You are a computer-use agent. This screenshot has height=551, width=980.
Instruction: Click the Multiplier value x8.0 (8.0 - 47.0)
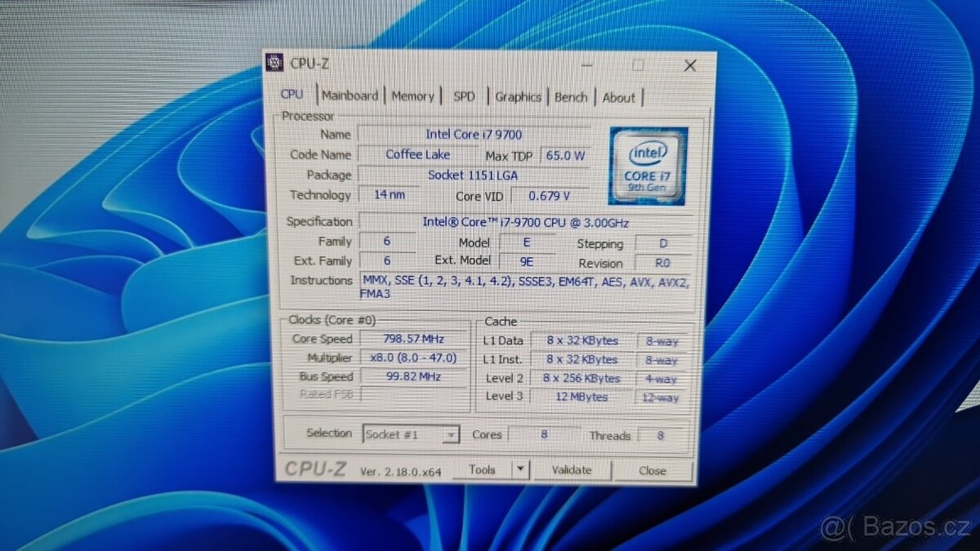pos(414,358)
